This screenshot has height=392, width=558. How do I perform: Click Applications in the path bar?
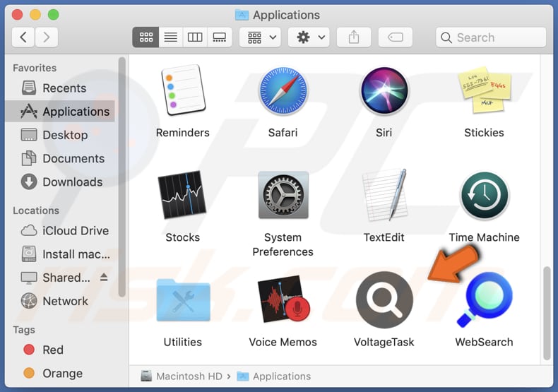coord(273,376)
